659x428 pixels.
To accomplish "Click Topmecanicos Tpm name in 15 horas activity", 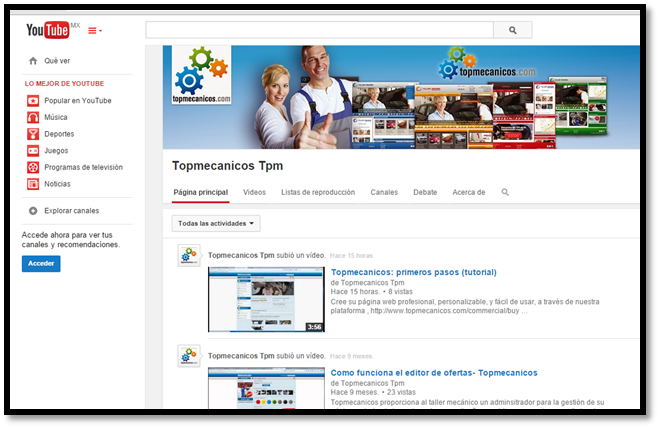I will click(241, 256).
